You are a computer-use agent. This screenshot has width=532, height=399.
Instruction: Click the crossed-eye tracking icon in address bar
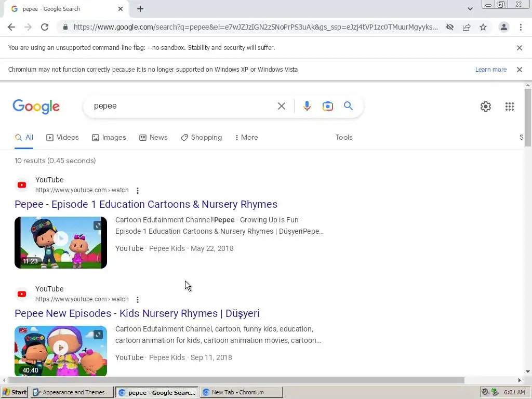[450, 27]
